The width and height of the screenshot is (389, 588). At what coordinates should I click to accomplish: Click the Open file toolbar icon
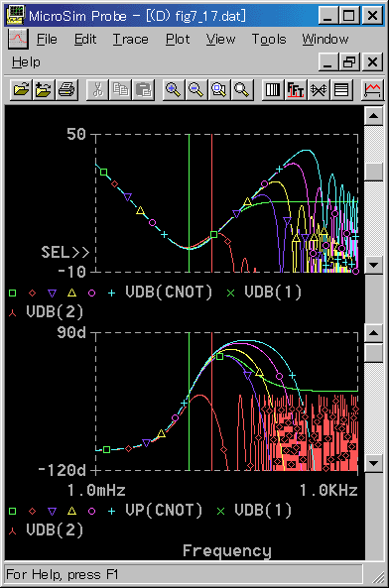point(21,90)
